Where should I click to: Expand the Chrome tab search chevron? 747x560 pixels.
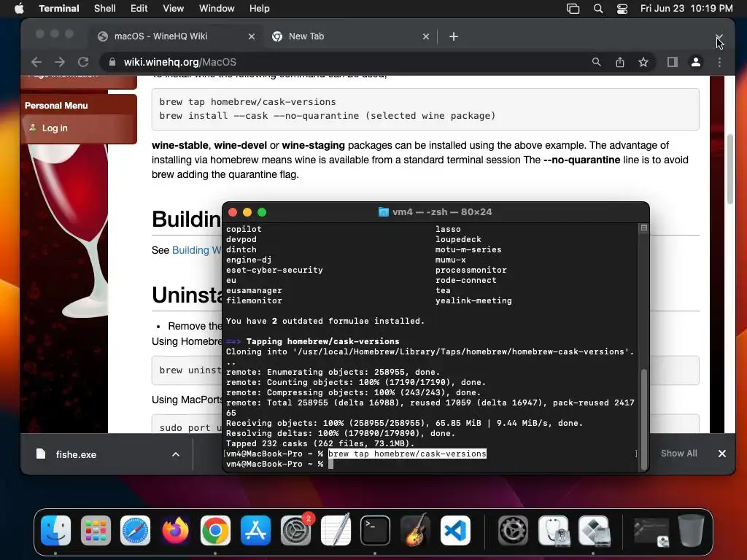[719, 36]
